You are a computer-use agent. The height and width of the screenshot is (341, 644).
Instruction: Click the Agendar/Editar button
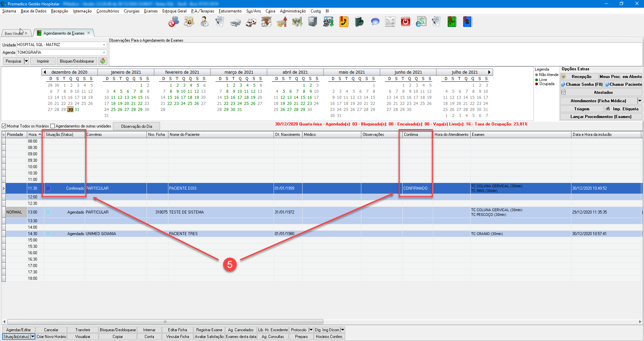tap(18, 330)
